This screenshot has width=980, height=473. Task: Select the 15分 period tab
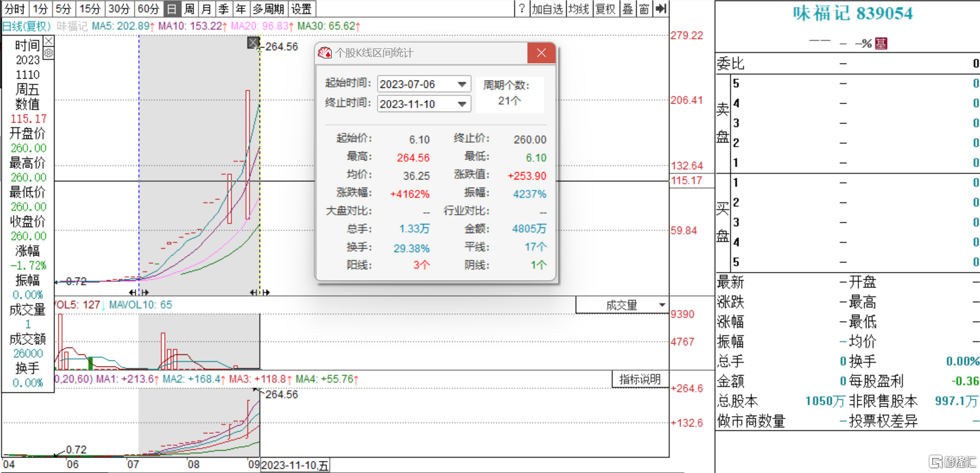(90, 9)
